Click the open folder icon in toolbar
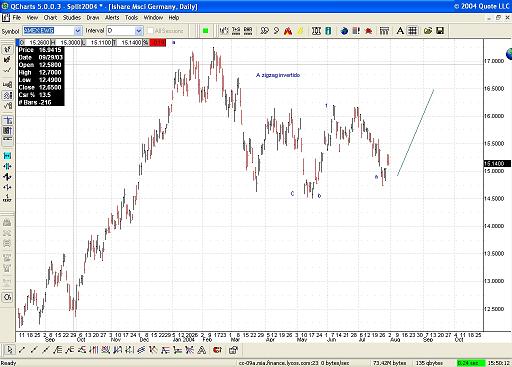The width and height of the screenshot is (512, 367). [x=428, y=31]
